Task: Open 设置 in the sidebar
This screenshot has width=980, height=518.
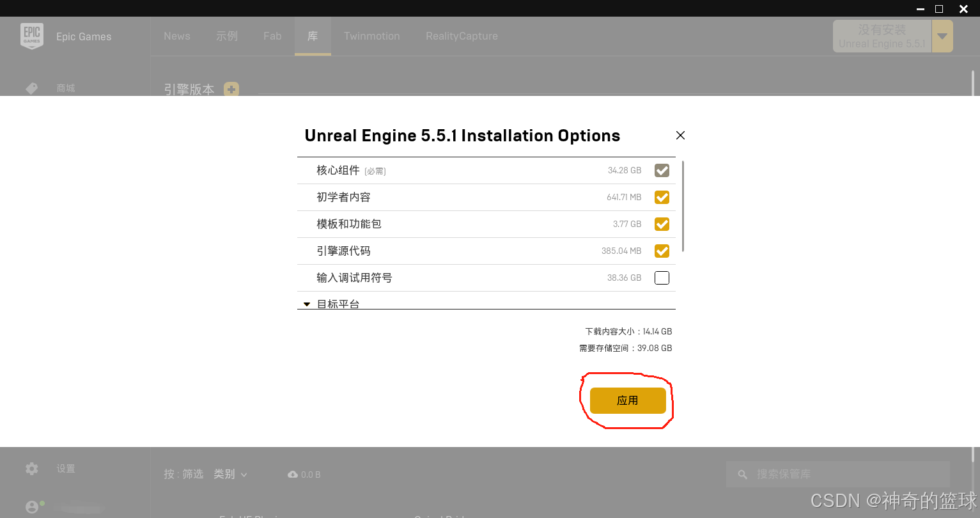Action: [66, 469]
